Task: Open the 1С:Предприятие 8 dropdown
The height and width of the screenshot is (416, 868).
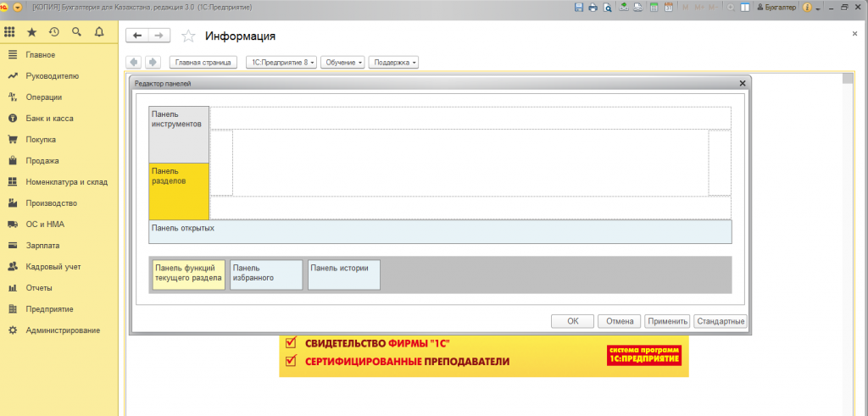Action: tap(281, 63)
